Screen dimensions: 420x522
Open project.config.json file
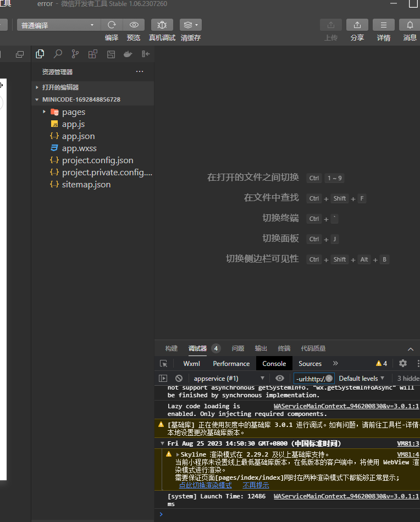(x=92, y=160)
